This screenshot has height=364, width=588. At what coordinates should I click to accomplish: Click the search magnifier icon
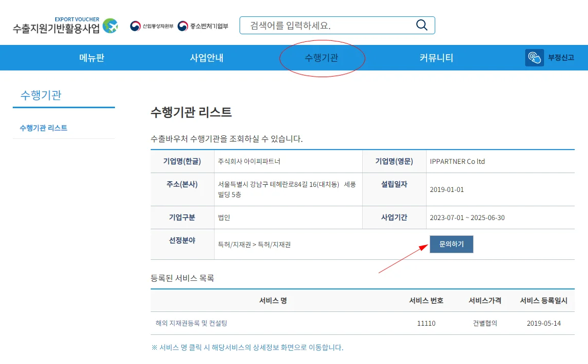click(x=421, y=25)
